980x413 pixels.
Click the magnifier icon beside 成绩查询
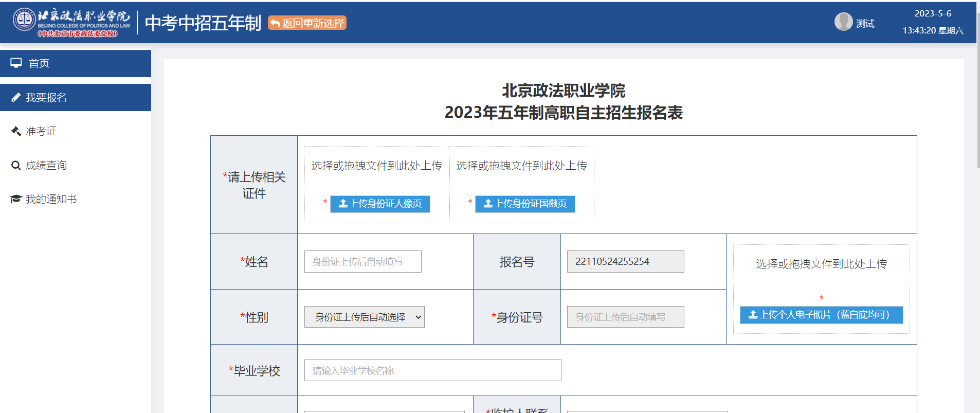tap(16, 166)
